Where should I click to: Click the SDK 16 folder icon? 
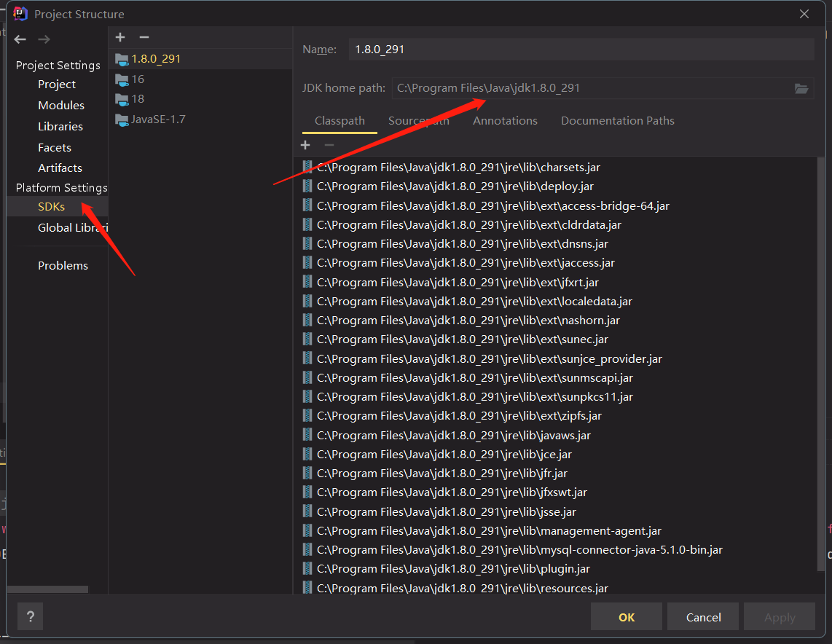pyautogui.click(x=122, y=79)
